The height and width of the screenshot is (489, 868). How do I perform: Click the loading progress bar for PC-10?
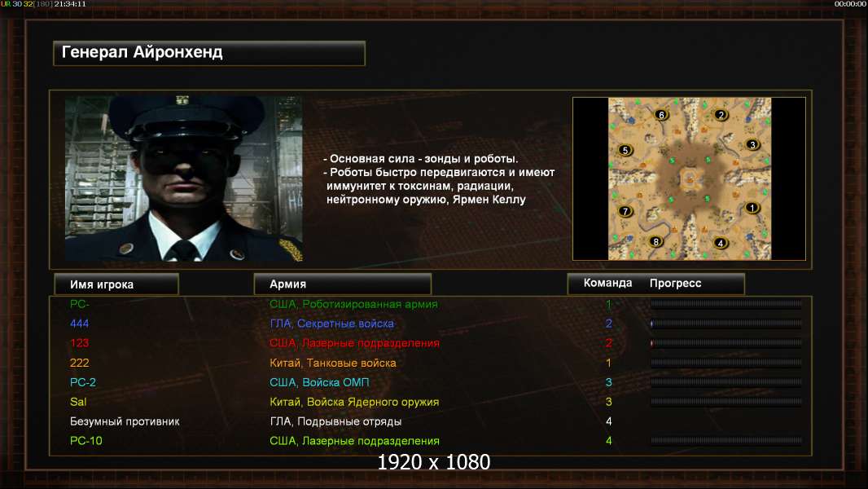[x=726, y=441]
